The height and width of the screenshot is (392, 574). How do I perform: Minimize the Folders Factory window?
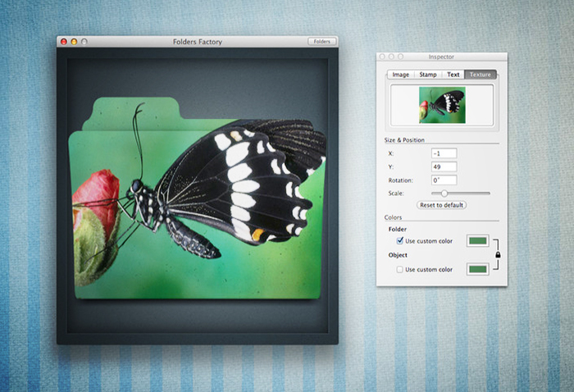(74, 42)
